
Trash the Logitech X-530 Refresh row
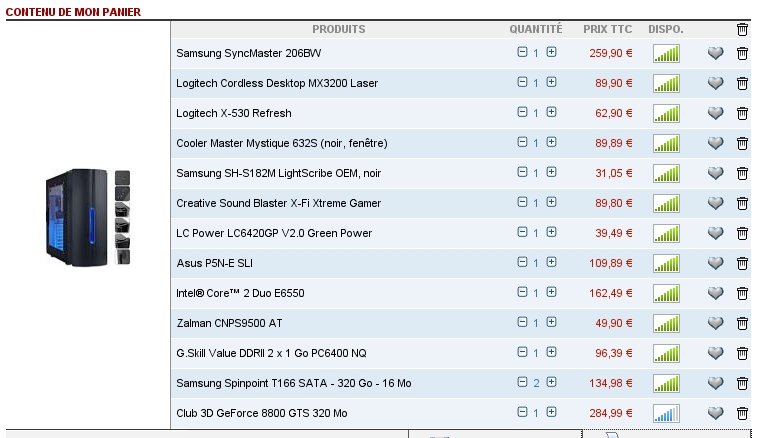pos(742,113)
